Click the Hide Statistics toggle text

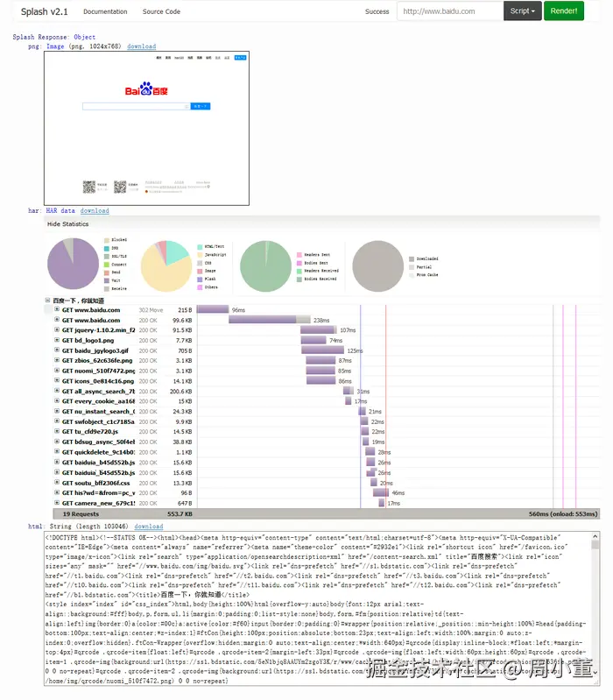67,224
